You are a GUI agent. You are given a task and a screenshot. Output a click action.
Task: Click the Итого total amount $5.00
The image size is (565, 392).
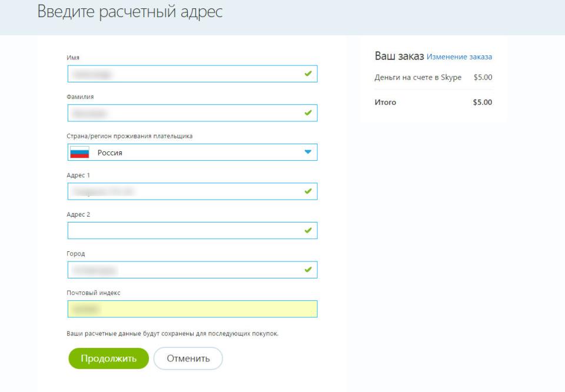tap(482, 102)
